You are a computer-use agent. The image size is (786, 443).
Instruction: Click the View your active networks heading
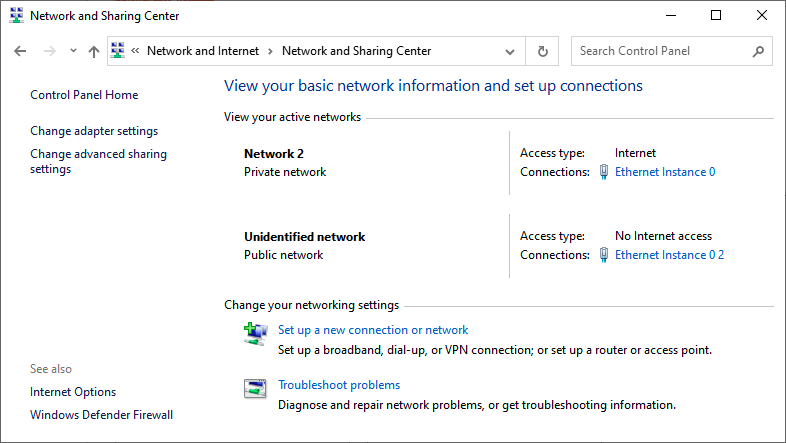point(292,117)
